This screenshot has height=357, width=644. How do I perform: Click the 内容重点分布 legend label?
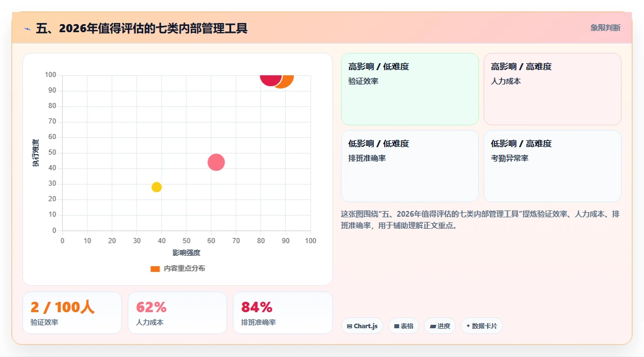185,268
